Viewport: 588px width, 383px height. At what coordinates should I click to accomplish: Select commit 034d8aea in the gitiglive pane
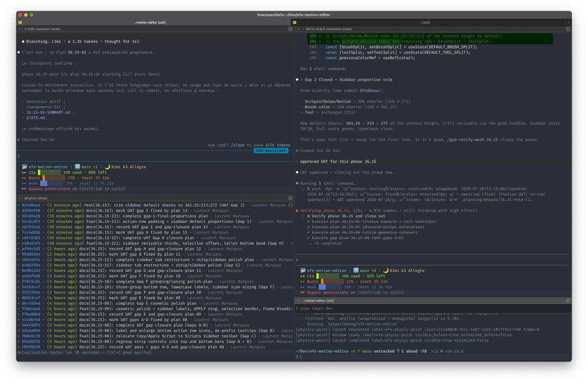(x=155, y=205)
